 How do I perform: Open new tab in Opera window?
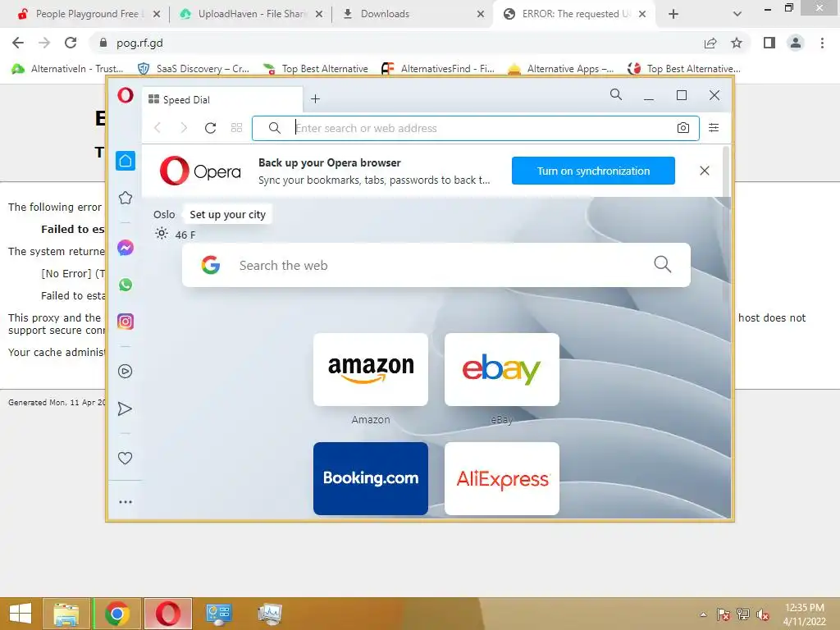pyautogui.click(x=316, y=98)
